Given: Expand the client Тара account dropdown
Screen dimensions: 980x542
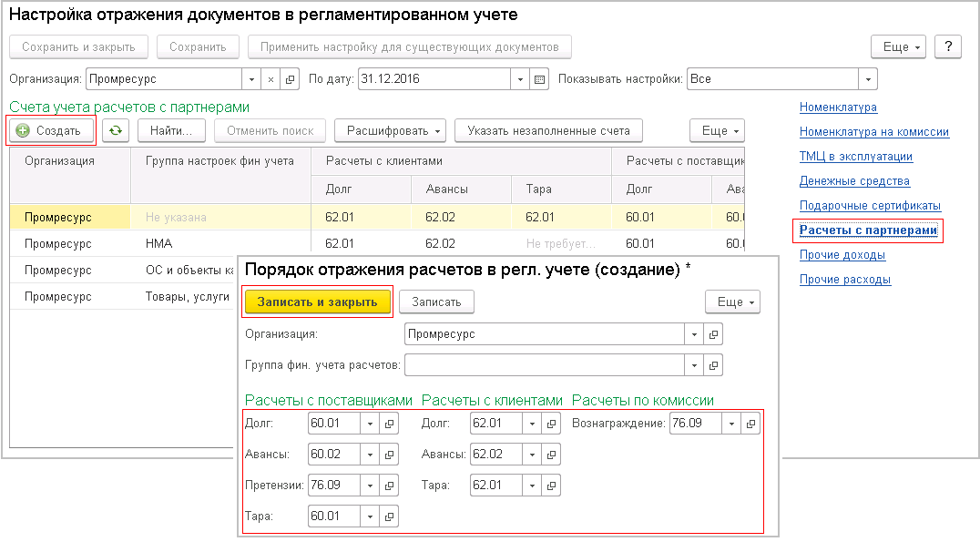Looking at the screenshot, I should 531,486.
